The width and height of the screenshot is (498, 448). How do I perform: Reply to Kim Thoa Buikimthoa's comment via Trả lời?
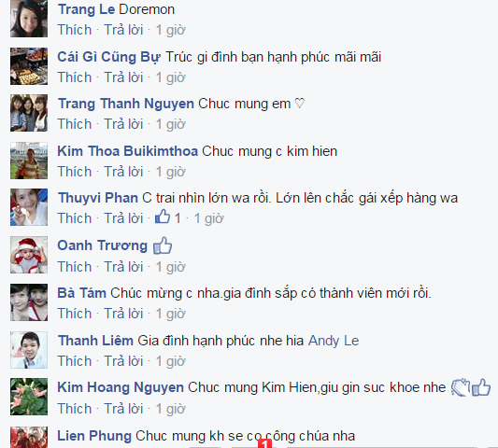pyautogui.click(x=124, y=172)
